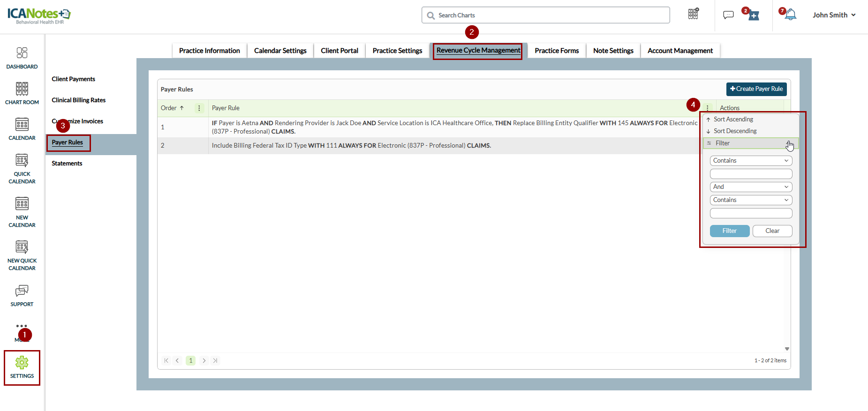Select Sort Descending menu option
The height and width of the screenshot is (411, 868).
[735, 131]
